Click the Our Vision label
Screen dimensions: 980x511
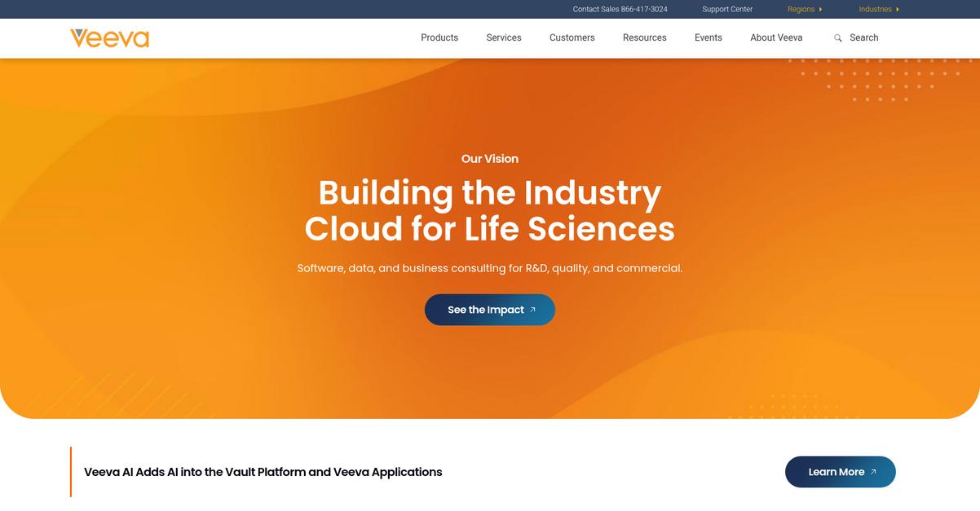[490, 159]
